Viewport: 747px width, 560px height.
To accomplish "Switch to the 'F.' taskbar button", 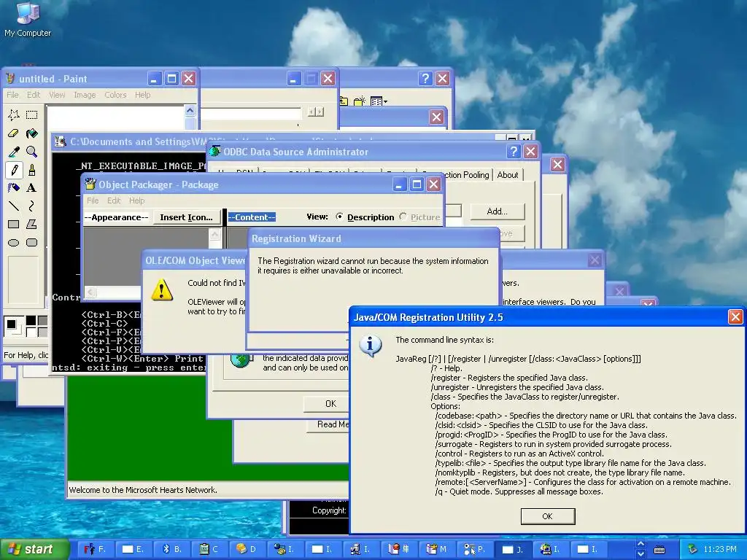I will click(x=94, y=549).
